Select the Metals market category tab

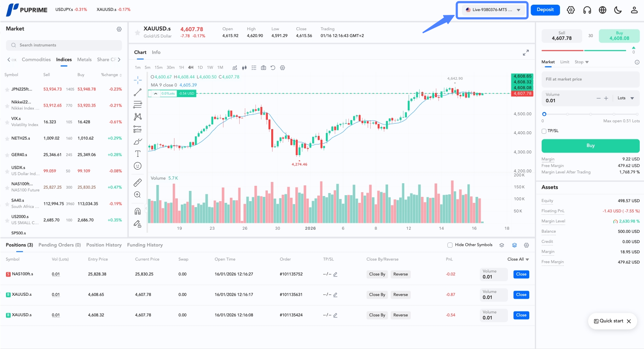[84, 60]
